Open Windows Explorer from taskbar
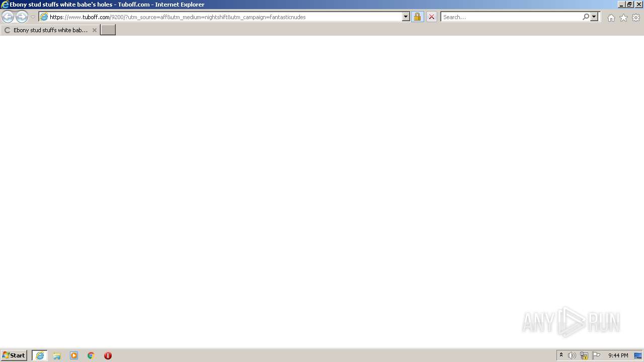 57,355
